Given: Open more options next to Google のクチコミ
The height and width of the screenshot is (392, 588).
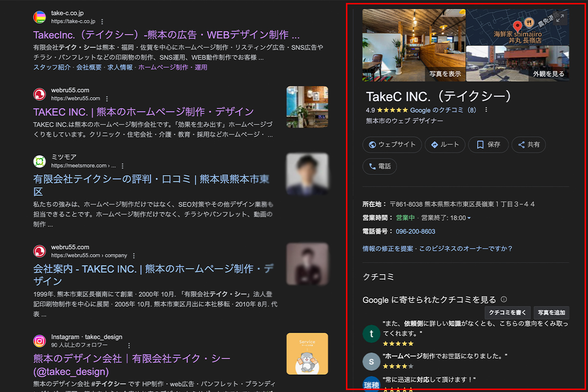Looking at the screenshot, I should click(486, 110).
